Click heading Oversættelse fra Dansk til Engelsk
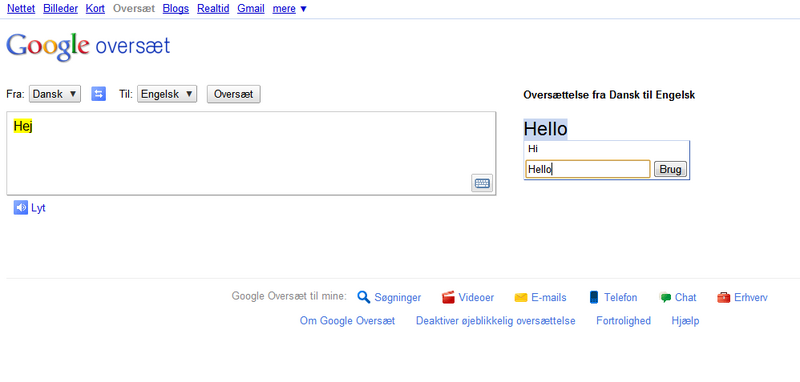Image resolution: width=800 pixels, height=382 pixels. point(609,95)
